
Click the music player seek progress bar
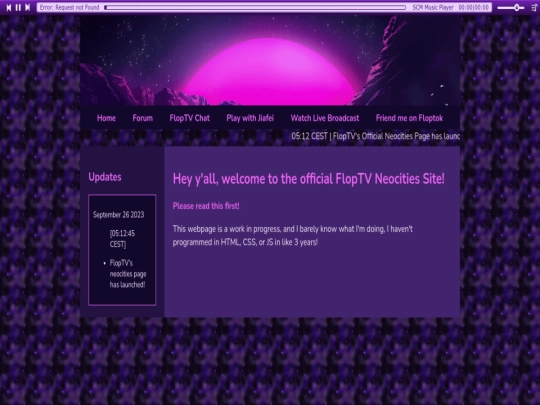(255, 7)
